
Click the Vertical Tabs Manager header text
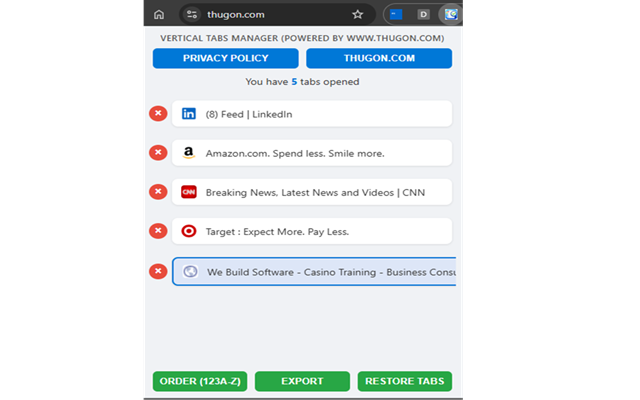(302, 38)
